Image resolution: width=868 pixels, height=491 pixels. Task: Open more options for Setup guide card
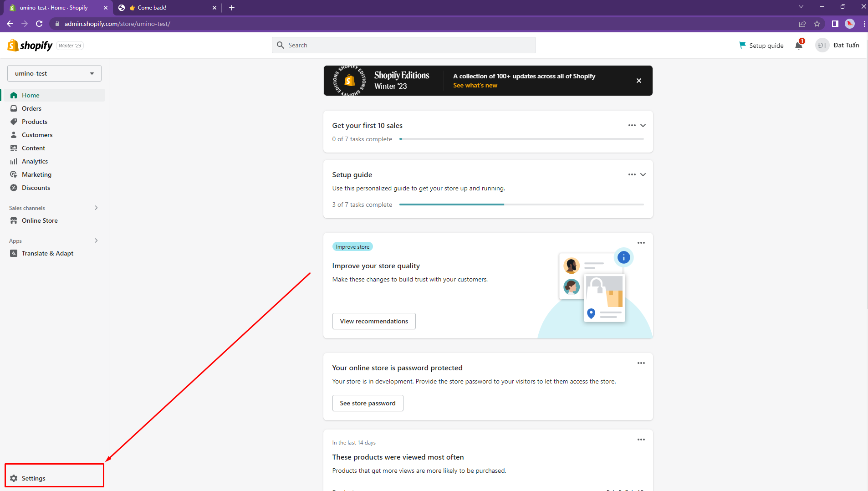pyautogui.click(x=632, y=174)
